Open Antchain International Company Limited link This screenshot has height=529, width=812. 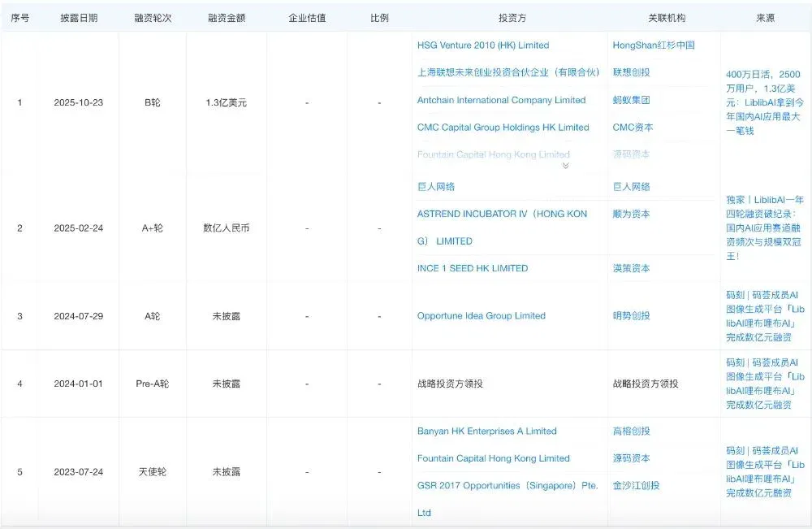[501, 100]
